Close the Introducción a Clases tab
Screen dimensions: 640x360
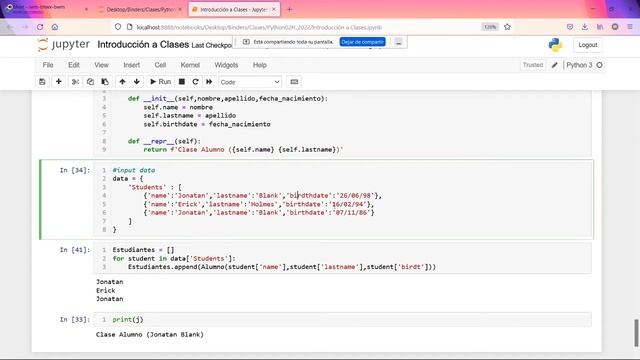tap(274, 9)
